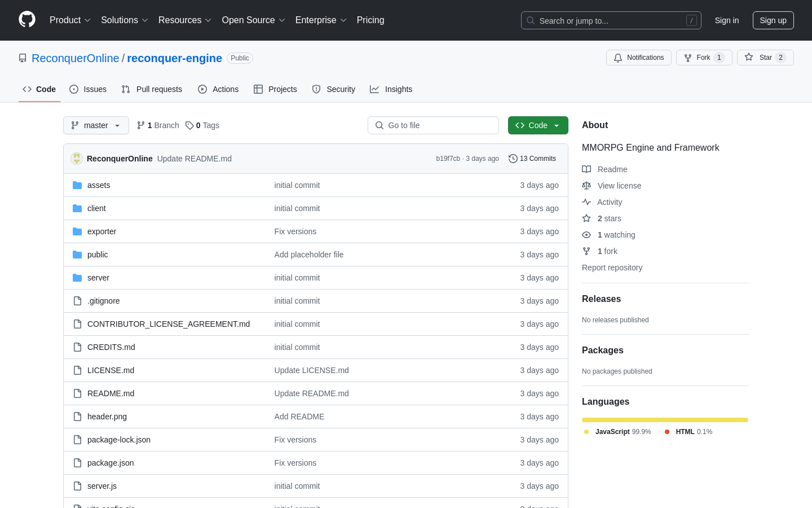Click the Sign up button

tap(773, 20)
